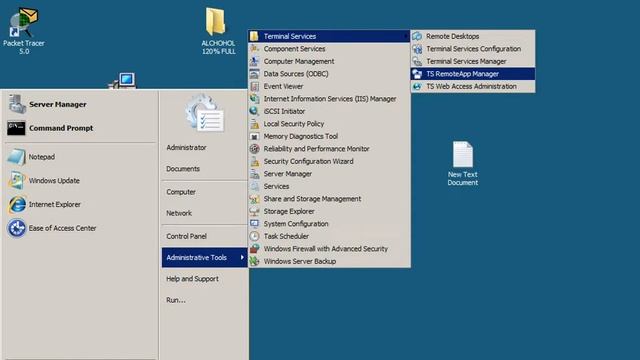
Task: Expand Administrative Tools submenu arrow
Action: click(242, 257)
